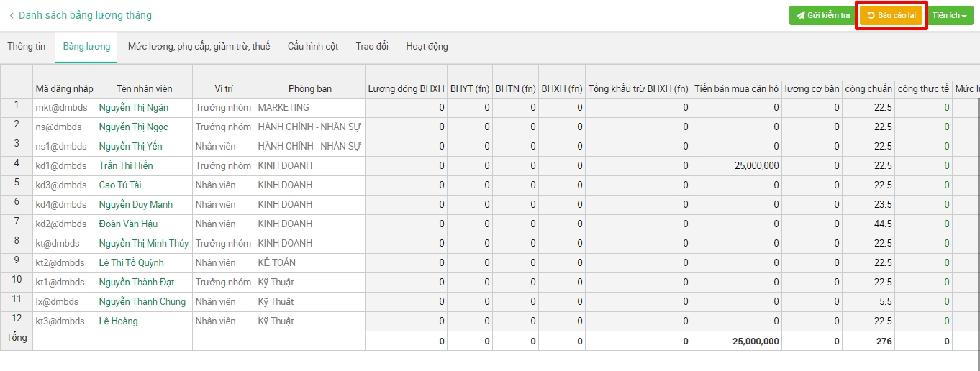Click the Gửi kiểm tra button

coord(819,15)
